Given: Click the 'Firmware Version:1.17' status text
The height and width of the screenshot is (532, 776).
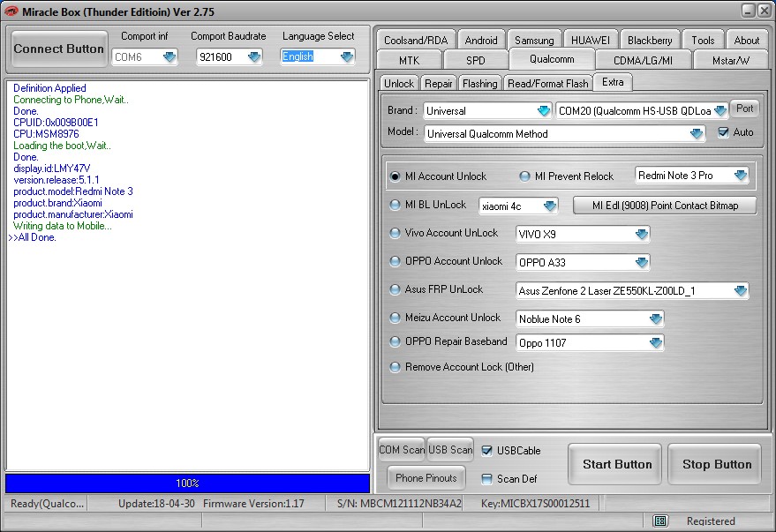Looking at the screenshot, I should click(x=254, y=503).
